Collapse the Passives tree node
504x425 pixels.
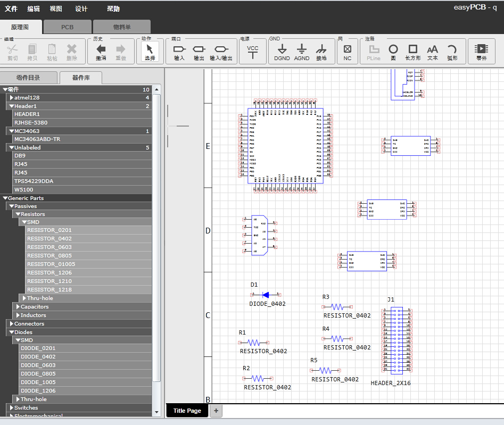(12, 206)
